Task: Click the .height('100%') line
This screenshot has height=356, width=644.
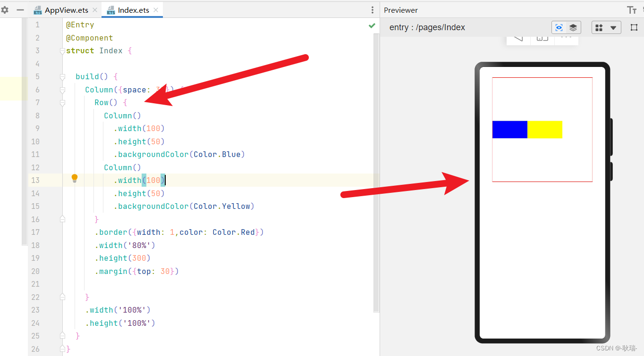Action: pyautogui.click(x=120, y=323)
